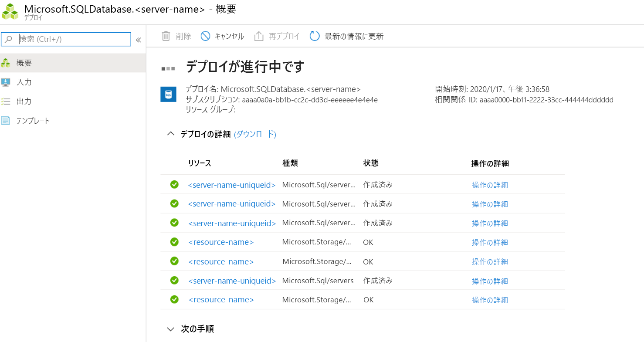
Task: Click the 開始時刻 timestamp text
Action: (510, 89)
